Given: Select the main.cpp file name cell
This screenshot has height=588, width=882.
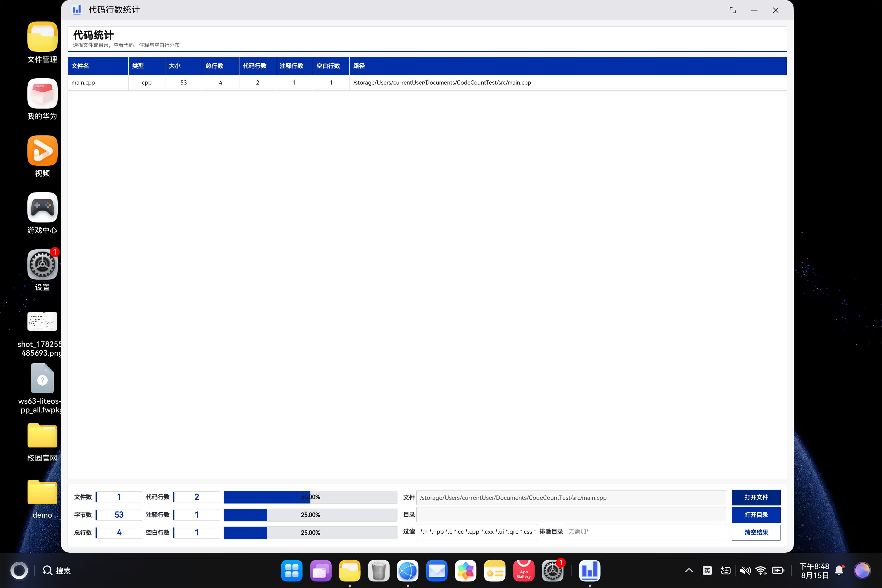Looking at the screenshot, I should tap(98, 83).
